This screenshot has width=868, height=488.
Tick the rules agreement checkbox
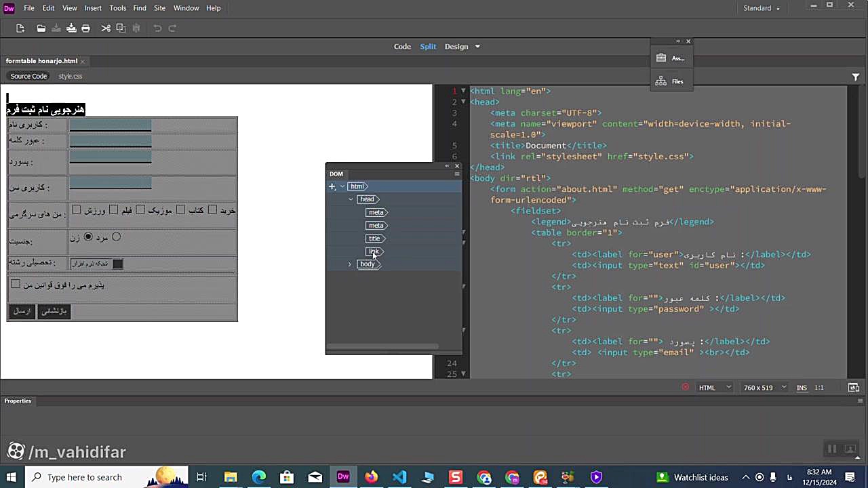click(16, 285)
